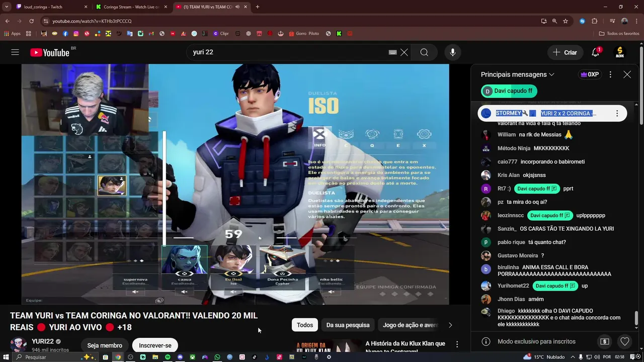This screenshot has width=644, height=362.
Task: Open media control music-note icon
Action: coord(612,21)
